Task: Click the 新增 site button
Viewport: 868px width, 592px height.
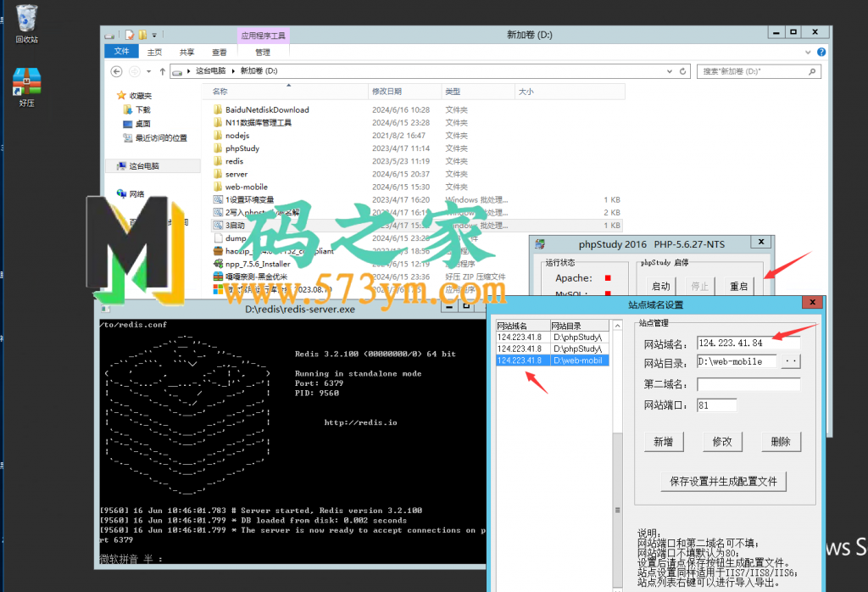Action: tap(663, 441)
